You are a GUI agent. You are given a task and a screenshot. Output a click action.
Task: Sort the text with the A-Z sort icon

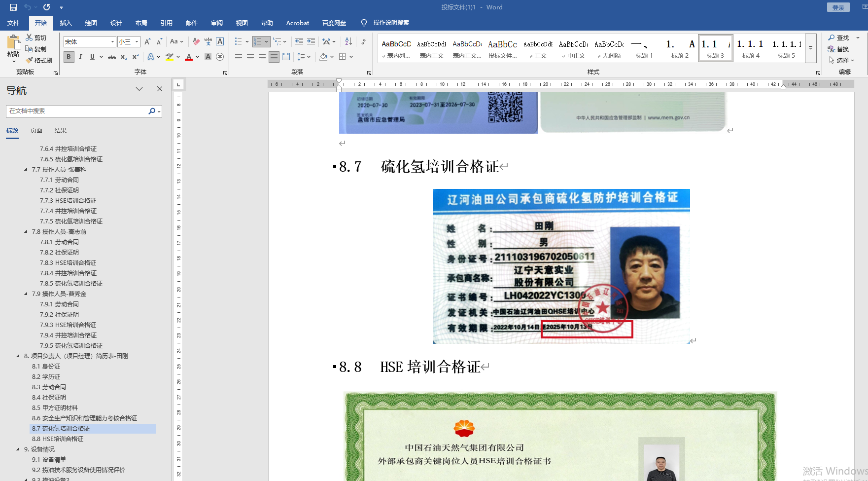348,42
